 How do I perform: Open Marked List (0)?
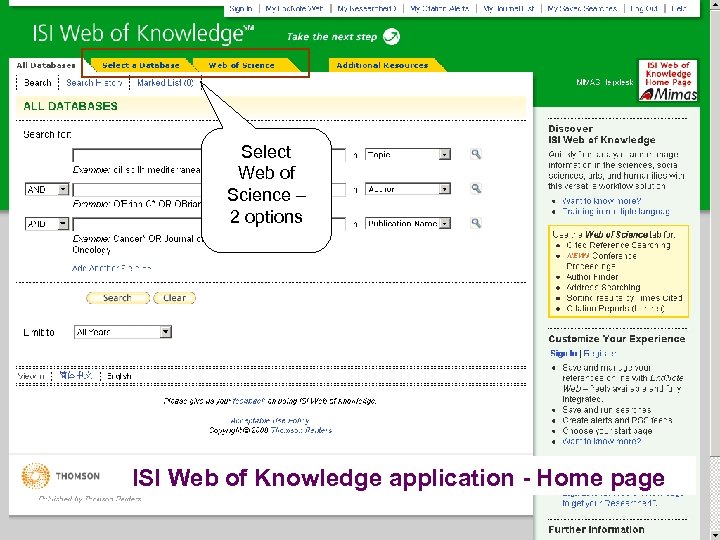point(165,83)
